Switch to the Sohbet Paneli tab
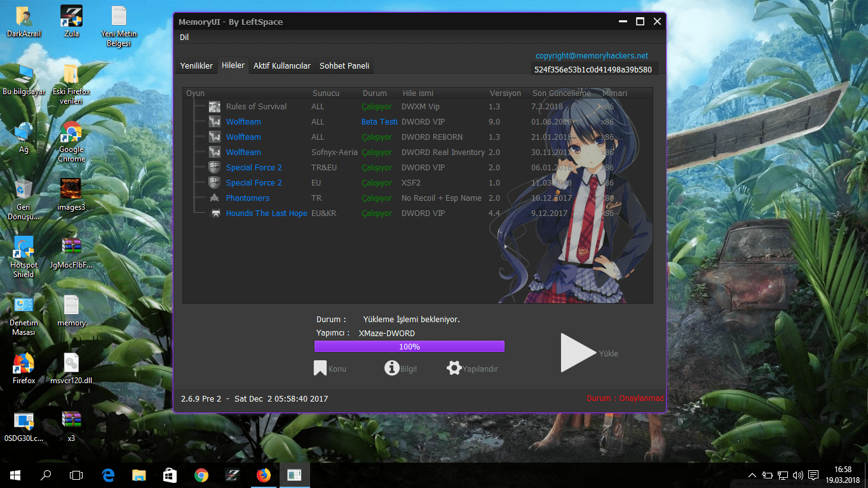The height and width of the screenshot is (488, 868). [x=344, y=66]
